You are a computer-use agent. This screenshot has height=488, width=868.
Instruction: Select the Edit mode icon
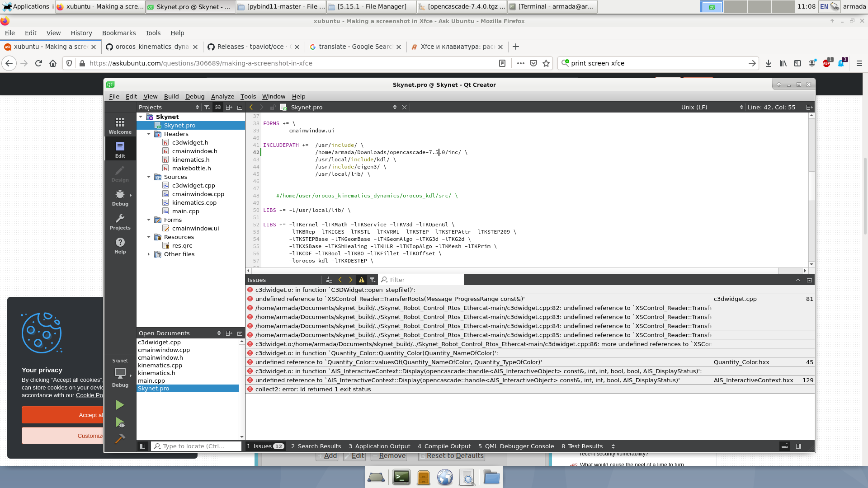(120, 150)
